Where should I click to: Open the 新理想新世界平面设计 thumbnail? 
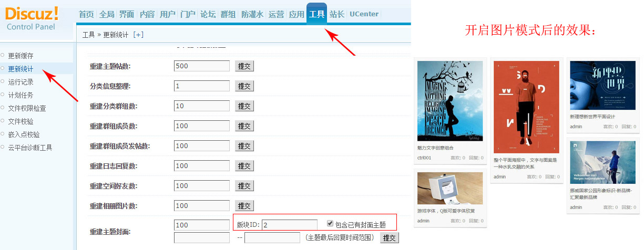(x=602, y=85)
